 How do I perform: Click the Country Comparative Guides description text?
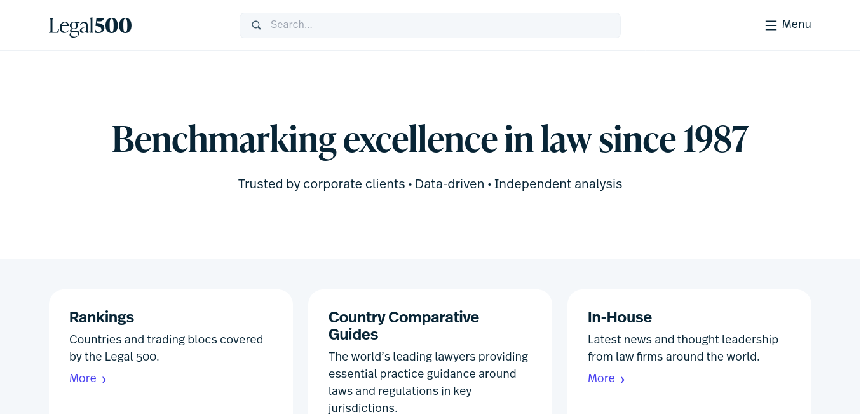click(428, 382)
